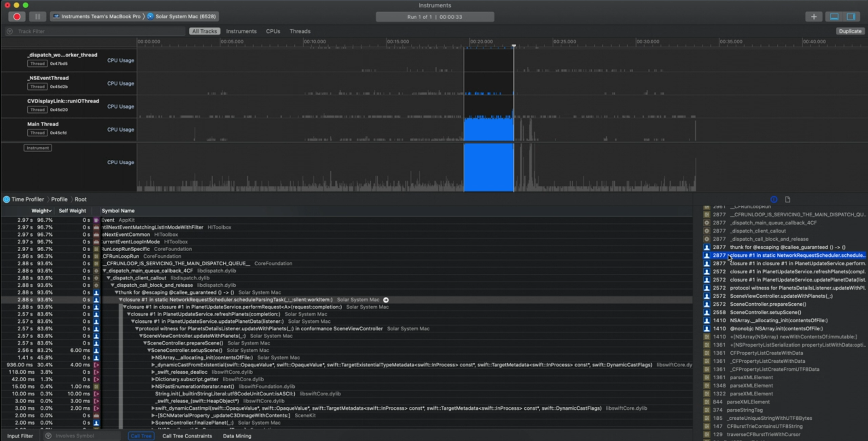Click the track filter icon

point(10,31)
